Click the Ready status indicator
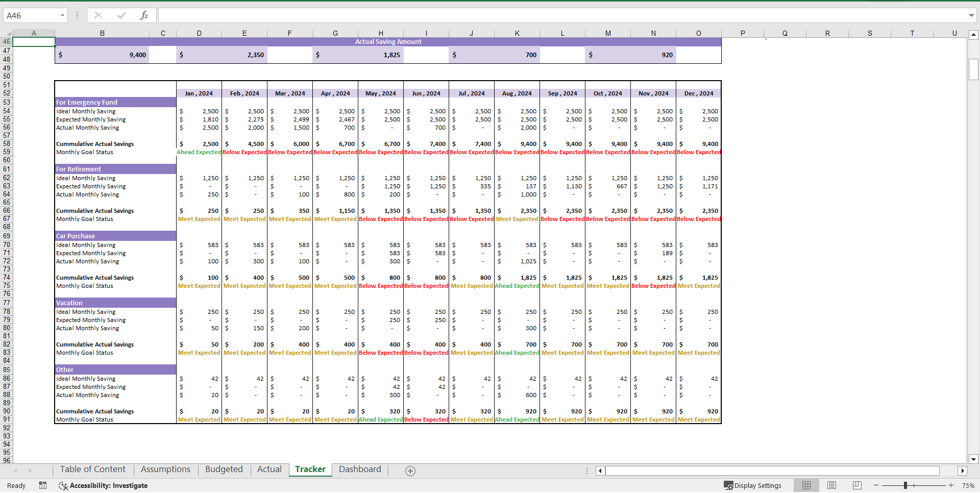The width and height of the screenshot is (980, 493). [x=16, y=485]
